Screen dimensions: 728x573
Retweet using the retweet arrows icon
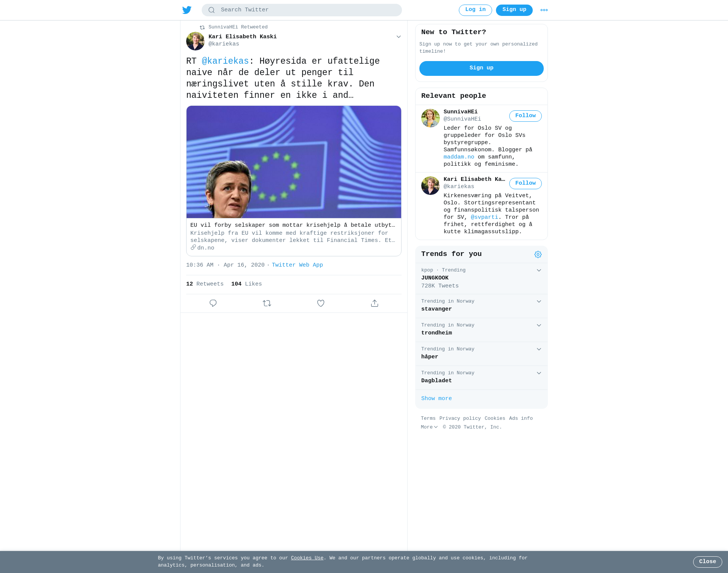267,303
